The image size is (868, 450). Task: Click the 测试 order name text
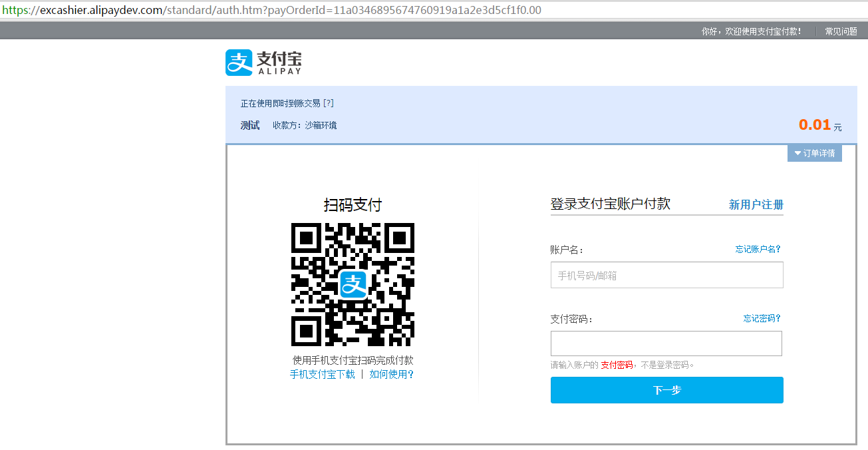250,125
